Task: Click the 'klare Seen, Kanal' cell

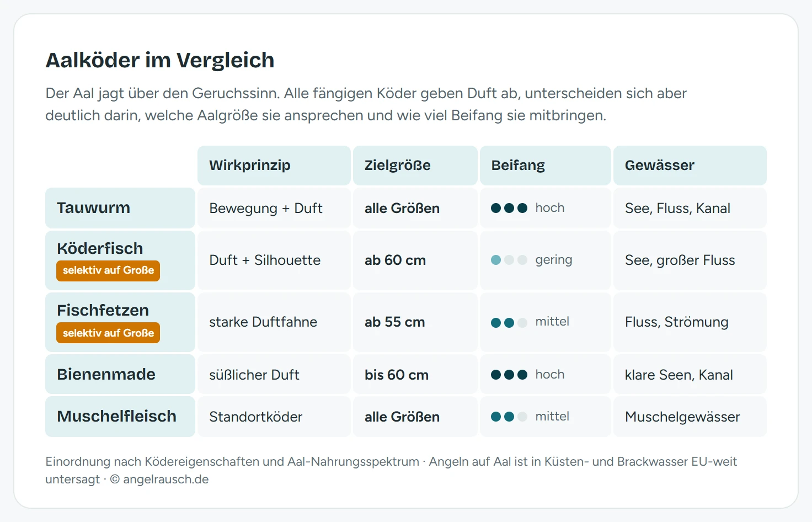Action: 690,374
